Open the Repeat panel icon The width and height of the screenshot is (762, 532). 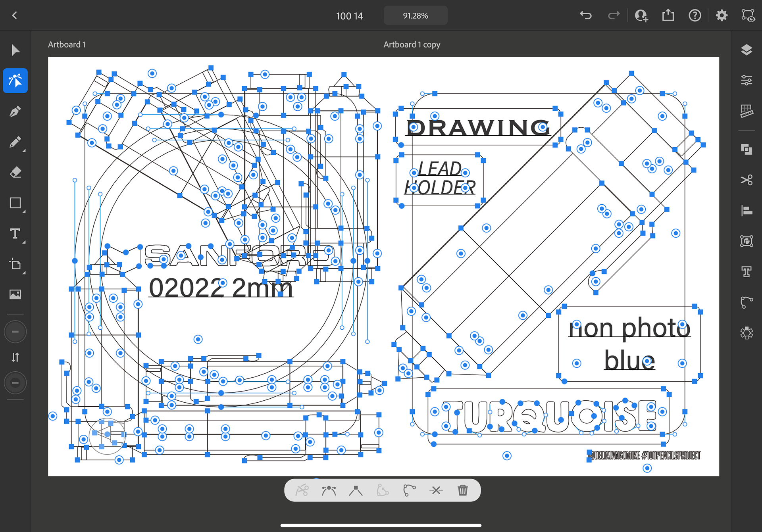(x=747, y=333)
